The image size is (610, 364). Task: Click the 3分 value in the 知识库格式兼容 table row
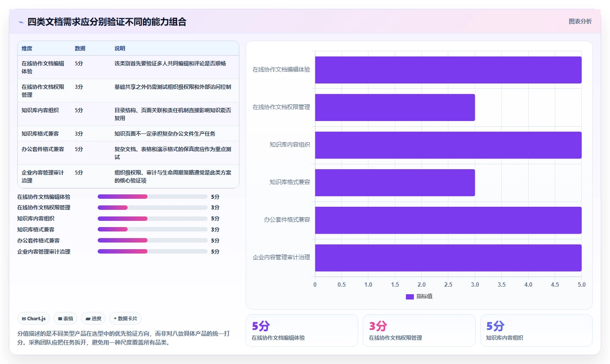79,133
